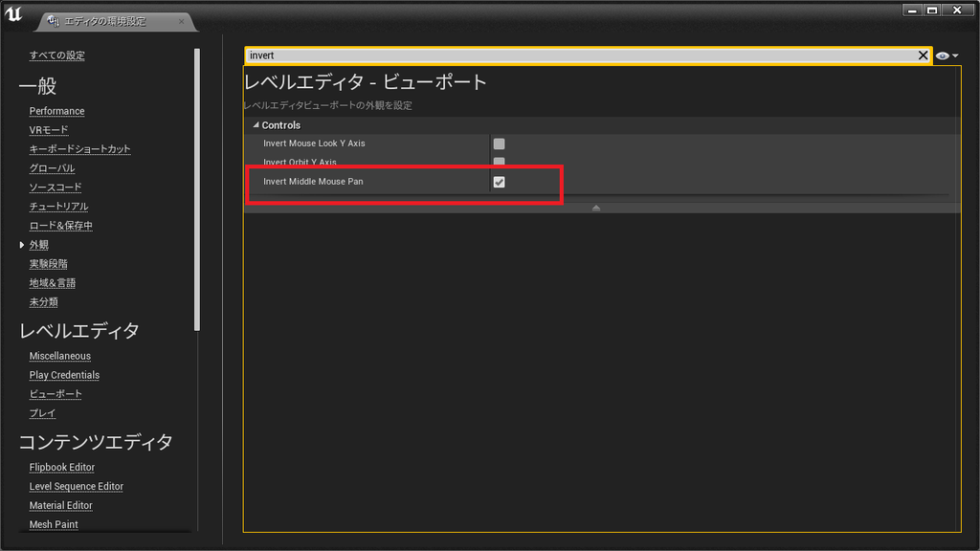Enable Invert Mouse Look Y Axis checkbox

point(499,143)
